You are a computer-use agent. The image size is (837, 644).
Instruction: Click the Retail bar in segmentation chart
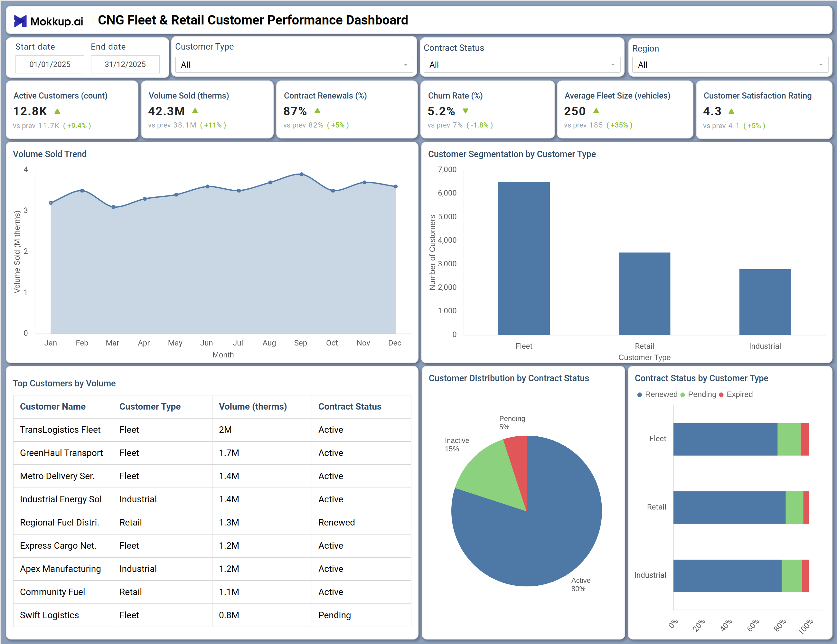pyautogui.click(x=644, y=294)
